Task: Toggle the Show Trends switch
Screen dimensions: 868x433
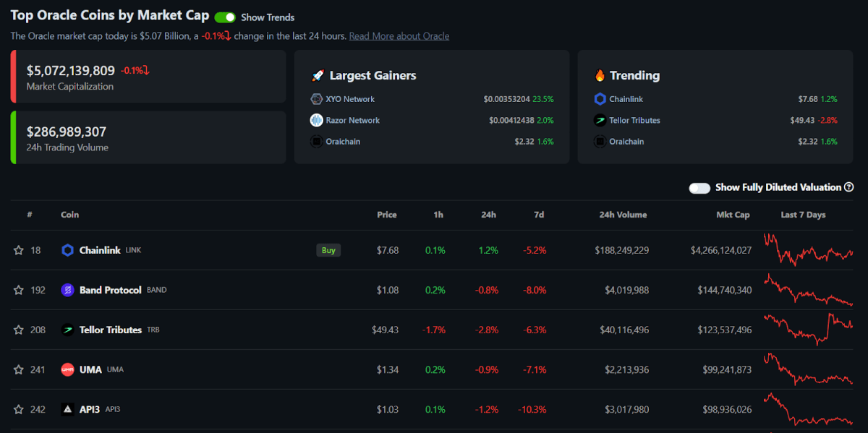Action: pyautogui.click(x=225, y=17)
